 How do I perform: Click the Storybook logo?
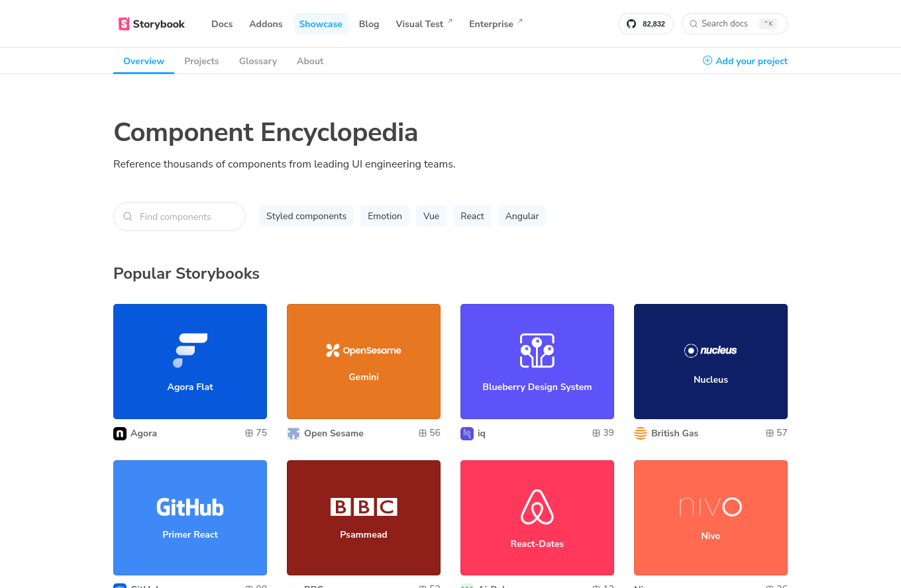tap(152, 24)
